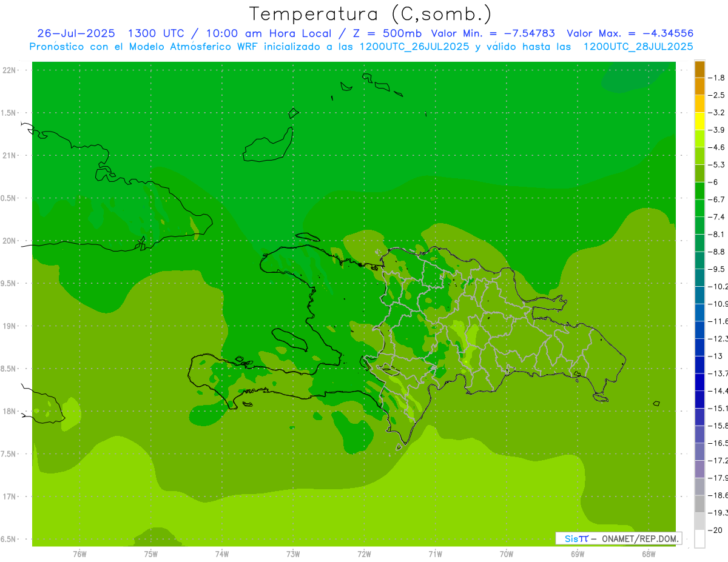Click the "68W" longitude label

coord(649,554)
